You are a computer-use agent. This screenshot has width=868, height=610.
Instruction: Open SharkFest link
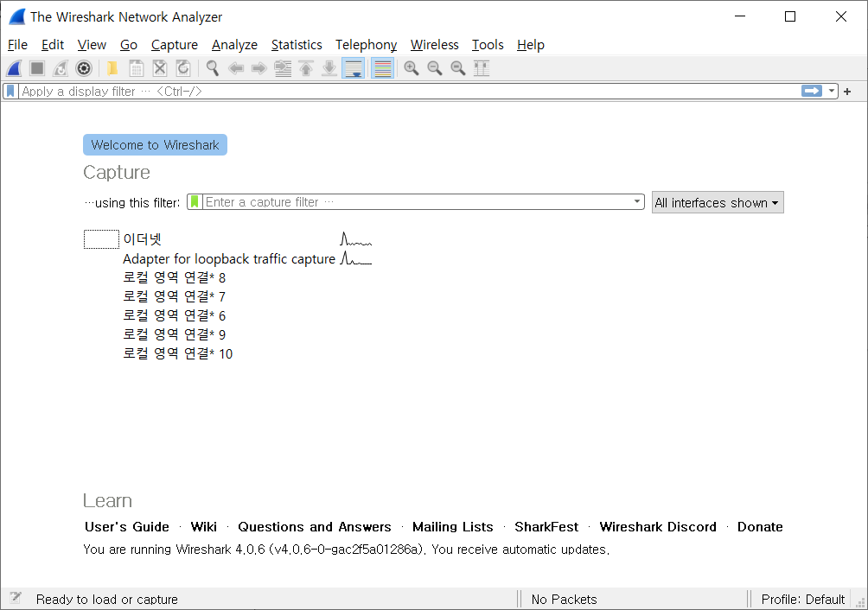(546, 527)
